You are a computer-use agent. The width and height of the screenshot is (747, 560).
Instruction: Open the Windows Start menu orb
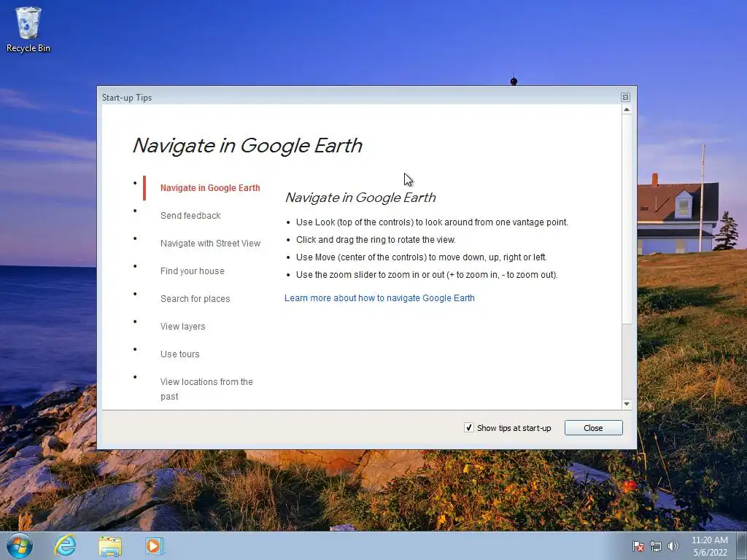(x=20, y=545)
